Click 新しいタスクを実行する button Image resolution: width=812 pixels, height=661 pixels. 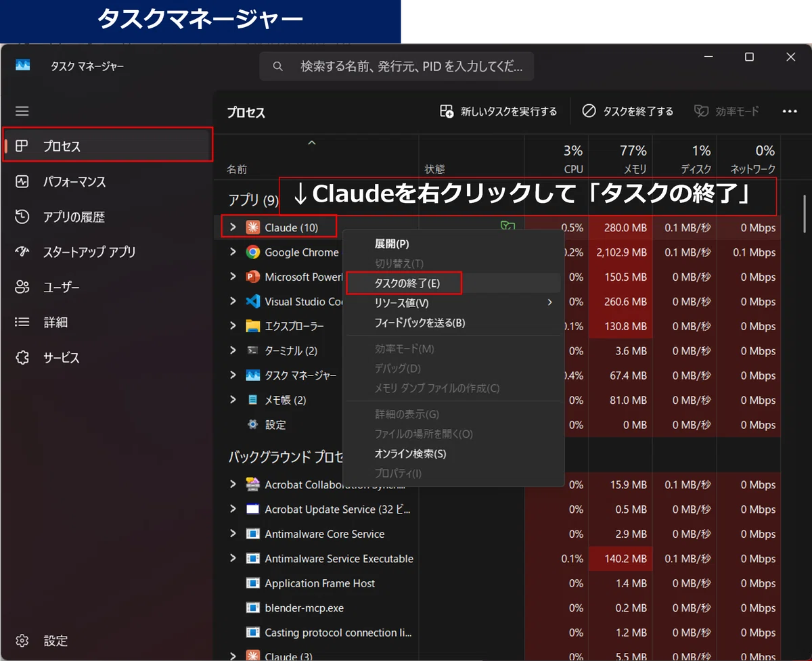coord(499,111)
